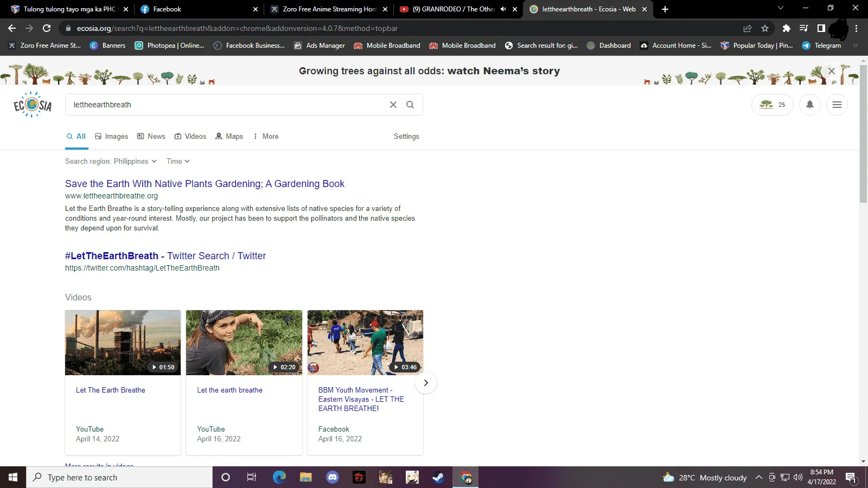Open the Windows Start menu

13,477
